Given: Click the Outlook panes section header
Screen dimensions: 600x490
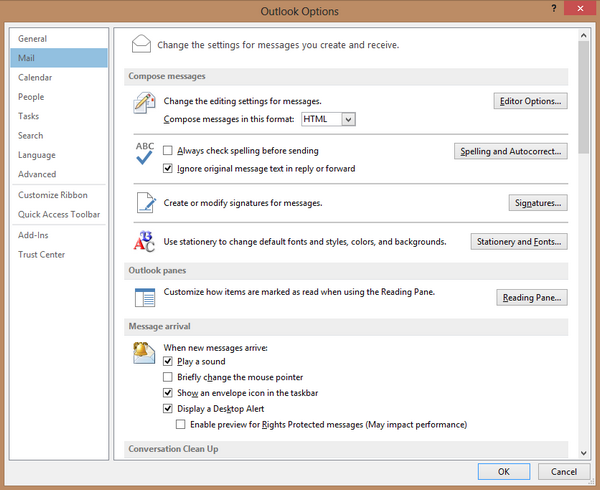Looking at the screenshot, I should click(346, 271).
